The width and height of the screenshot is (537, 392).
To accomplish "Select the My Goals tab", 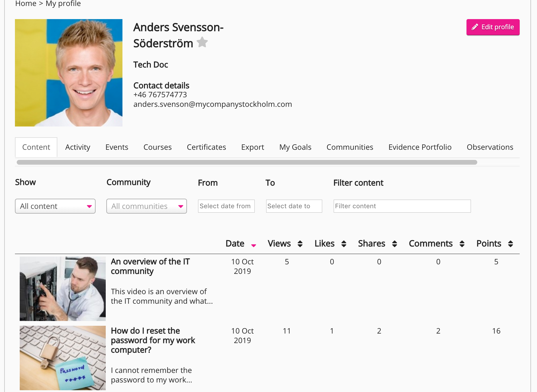I will (x=295, y=147).
